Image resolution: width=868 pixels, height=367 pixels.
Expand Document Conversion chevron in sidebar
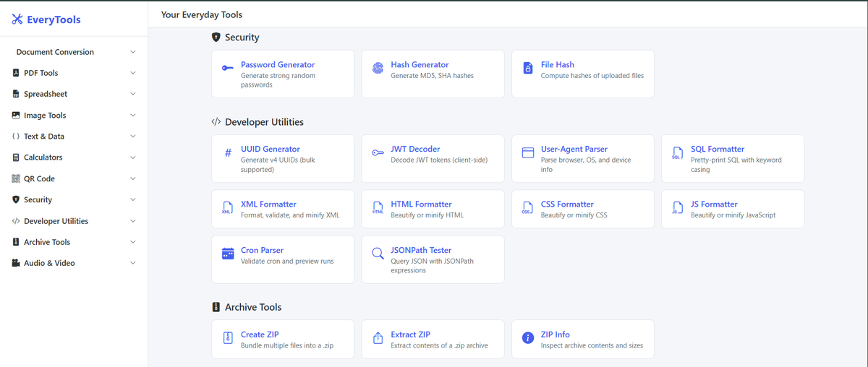tap(133, 52)
